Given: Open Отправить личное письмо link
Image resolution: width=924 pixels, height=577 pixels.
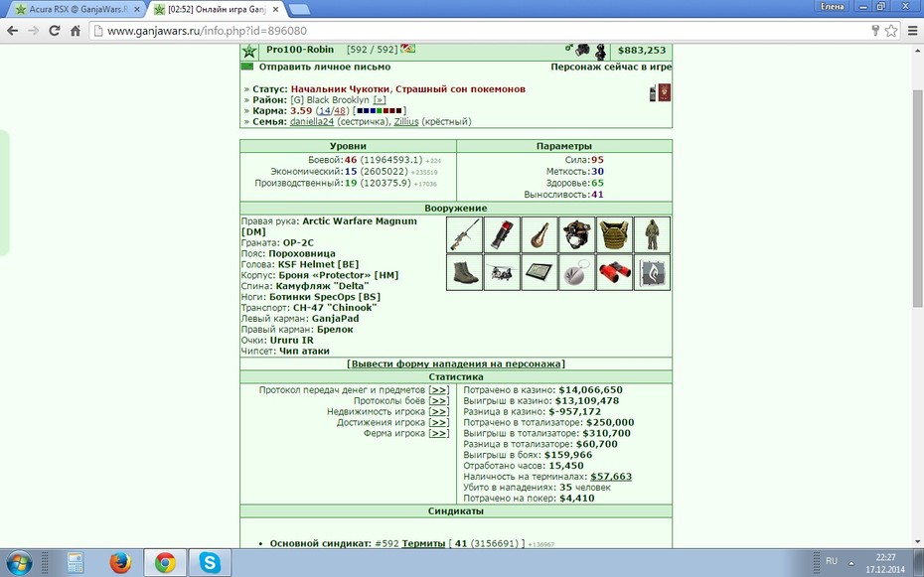Looking at the screenshot, I should click(325, 67).
